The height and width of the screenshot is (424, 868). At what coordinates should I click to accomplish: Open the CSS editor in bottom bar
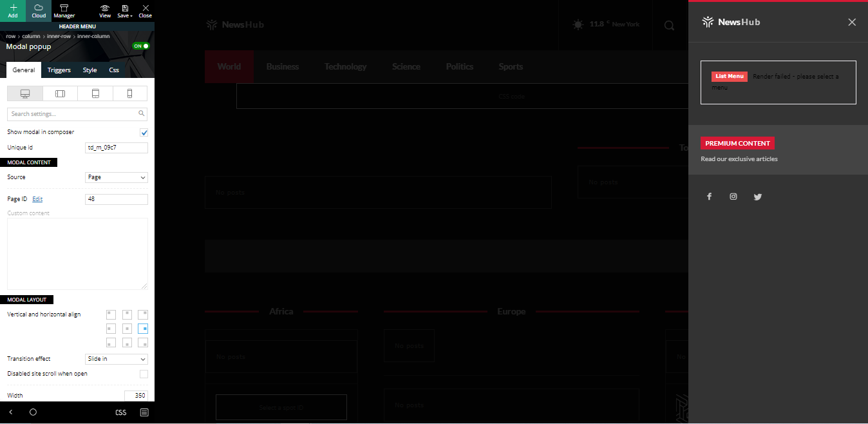pos(121,412)
